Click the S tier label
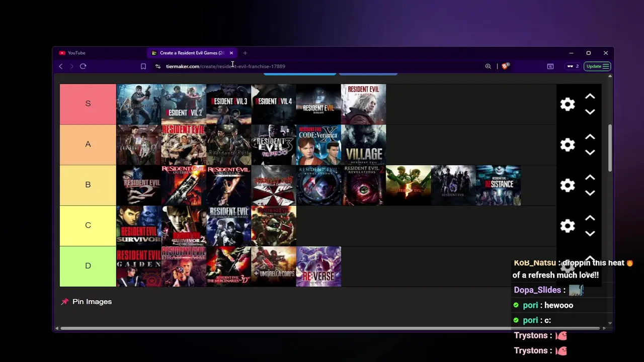The height and width of the screenshot is (362, 644). (x=88, y=104)
